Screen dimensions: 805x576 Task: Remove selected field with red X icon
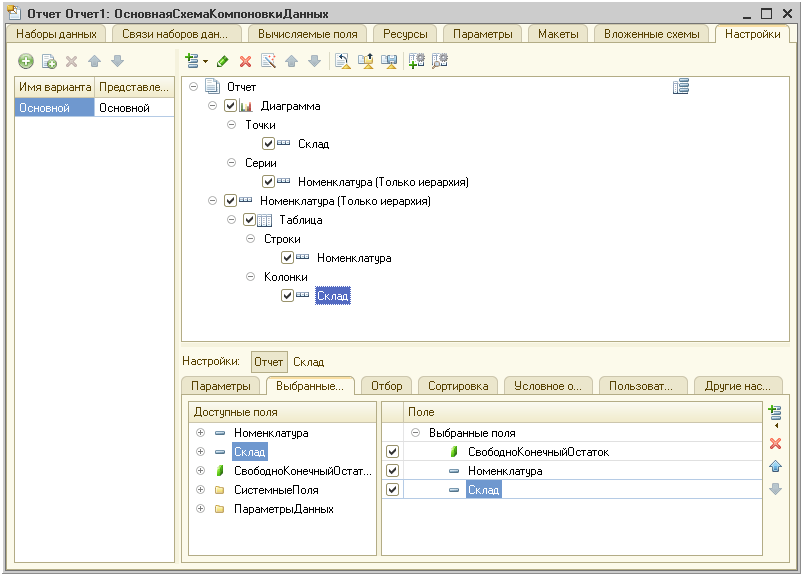[775, 443]
